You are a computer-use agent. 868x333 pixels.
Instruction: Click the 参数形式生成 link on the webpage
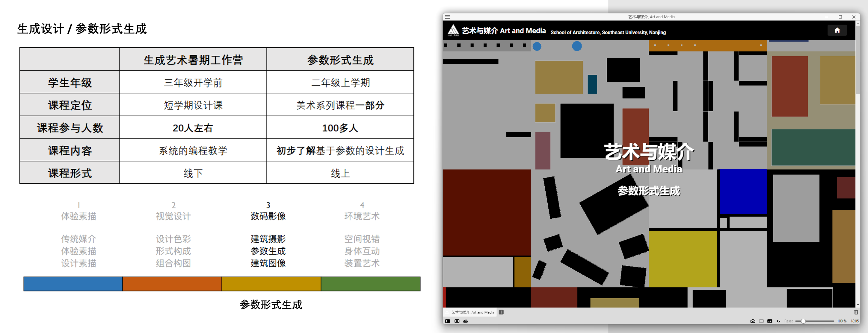pyautogui.click(x=649, y=191)
